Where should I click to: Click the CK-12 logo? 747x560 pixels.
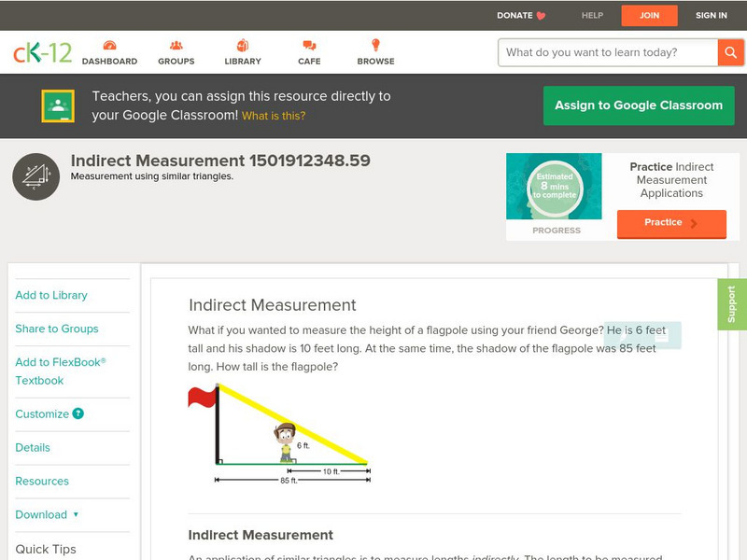pos(42,52)
